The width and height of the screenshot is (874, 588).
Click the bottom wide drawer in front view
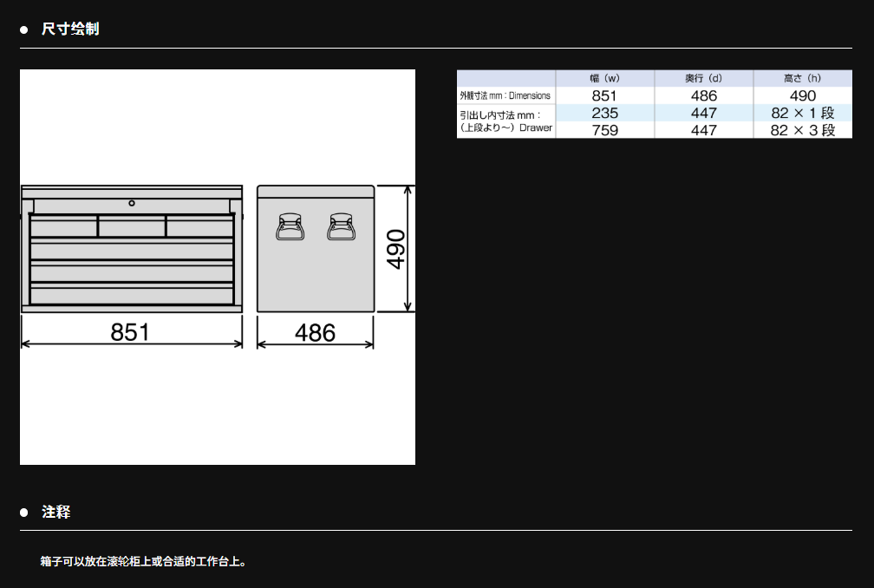(x=132, y=295)
